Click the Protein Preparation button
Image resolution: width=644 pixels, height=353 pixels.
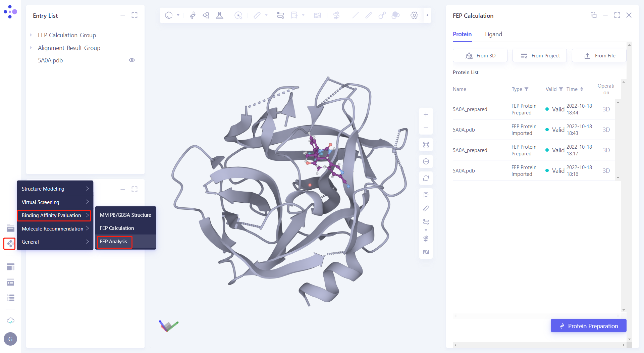tap(588, 326)
